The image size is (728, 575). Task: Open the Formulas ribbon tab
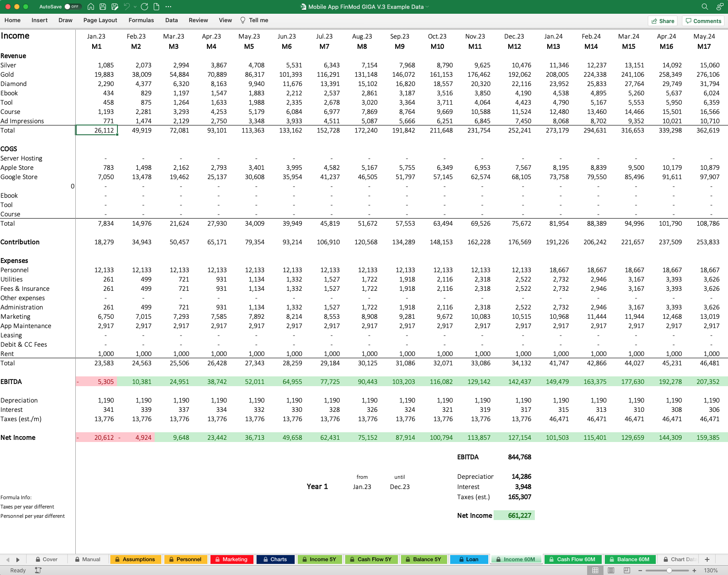click(141, 20)
